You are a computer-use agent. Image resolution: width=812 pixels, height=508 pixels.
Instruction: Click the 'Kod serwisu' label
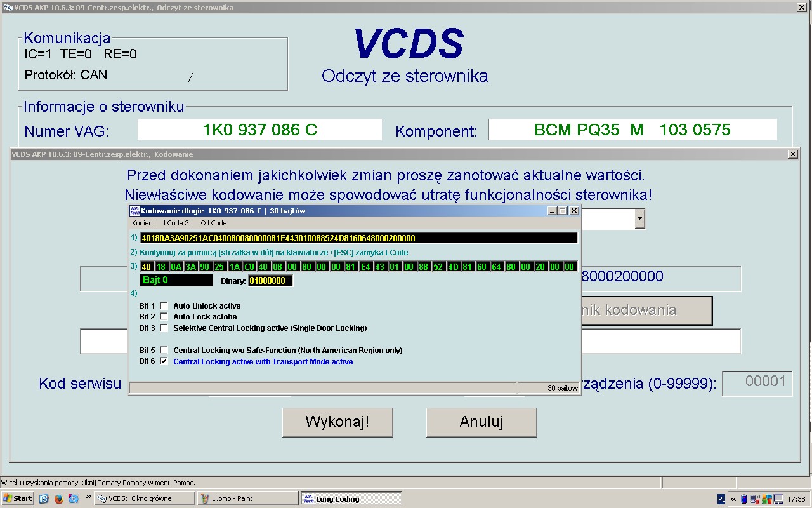[80, 384]
